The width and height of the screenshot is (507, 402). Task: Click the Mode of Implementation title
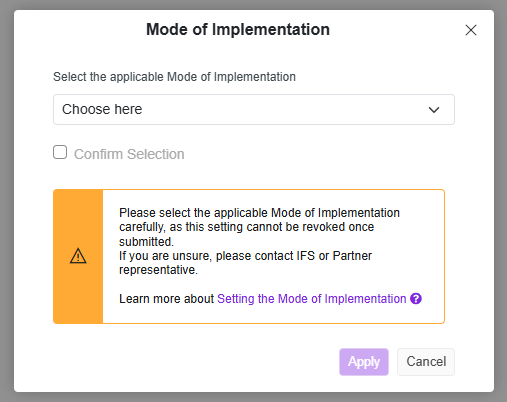[x=238, y=29]
